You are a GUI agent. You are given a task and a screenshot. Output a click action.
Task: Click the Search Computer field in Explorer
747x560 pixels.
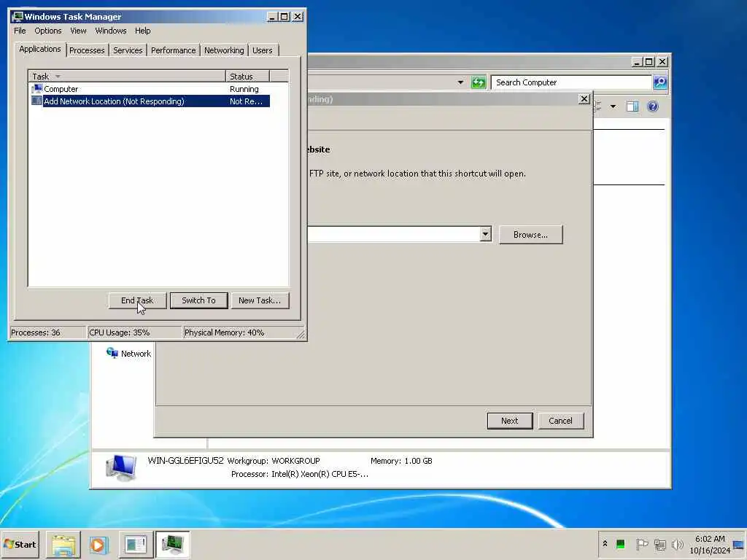570,82
